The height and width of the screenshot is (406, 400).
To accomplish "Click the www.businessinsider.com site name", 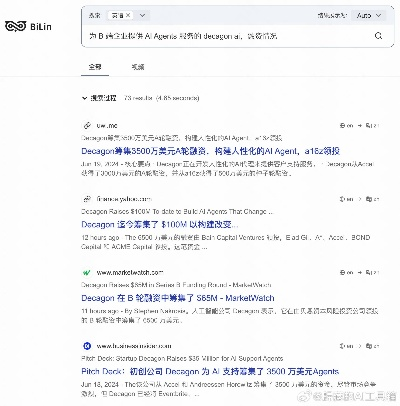I will point(134,346).
